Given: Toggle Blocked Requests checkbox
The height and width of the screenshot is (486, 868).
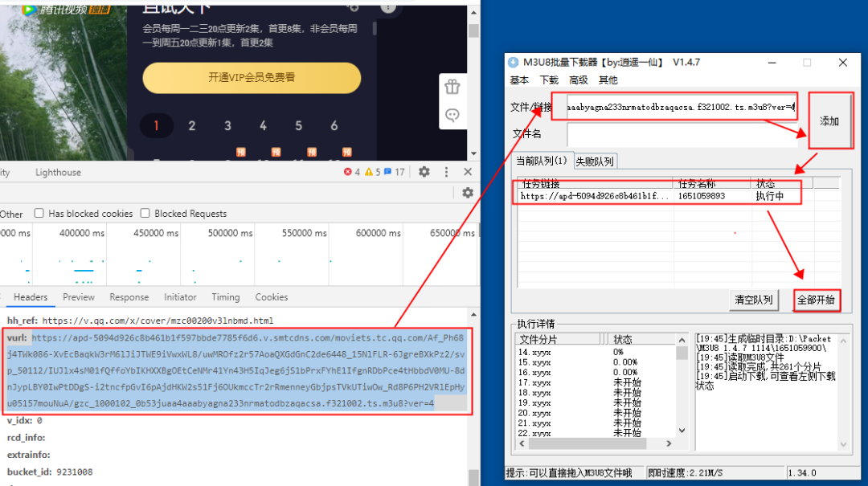Looking at the screenshot, I should pyautogui.click(x=145, y=213).
